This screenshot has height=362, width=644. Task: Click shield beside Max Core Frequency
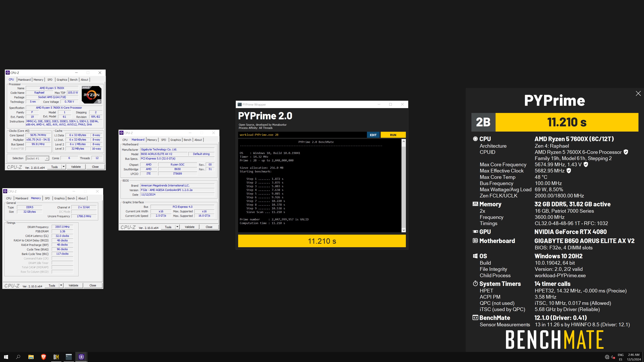(x=586, y=165)
